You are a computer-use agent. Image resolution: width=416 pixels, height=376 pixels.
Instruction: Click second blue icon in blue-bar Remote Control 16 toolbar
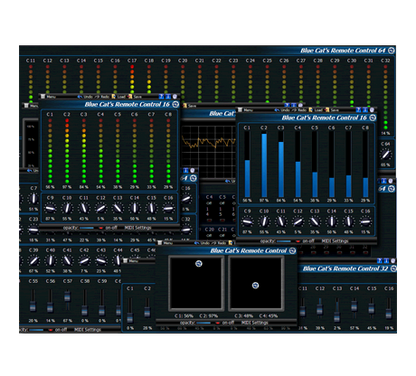tap(365, 110)
